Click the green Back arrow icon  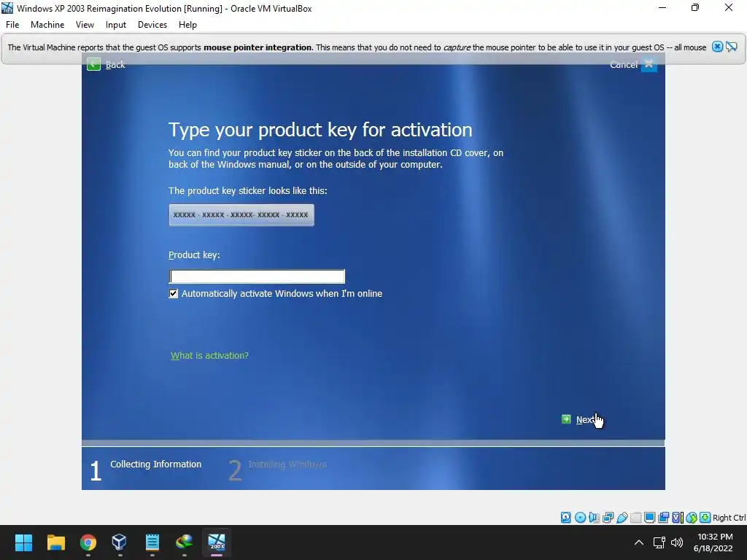pos(93,64)
